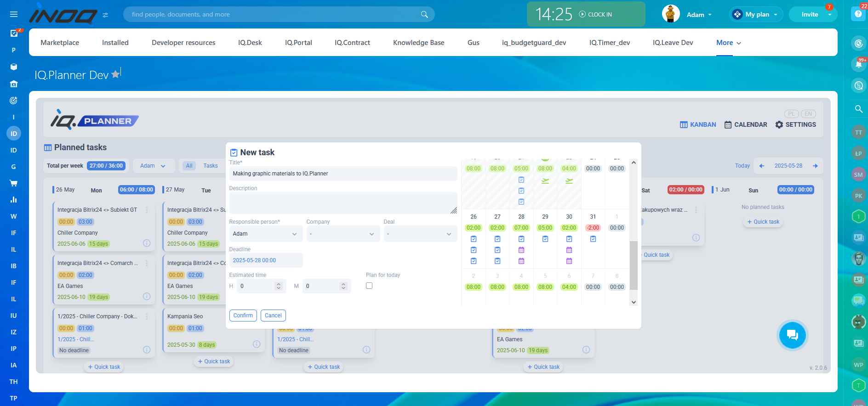868x406 pixels.
Task: Open the bar chart icon in left sidebar
Action: coord(14,199)
